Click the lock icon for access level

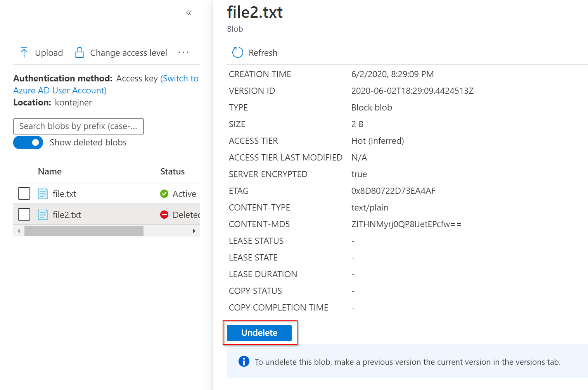80,53
